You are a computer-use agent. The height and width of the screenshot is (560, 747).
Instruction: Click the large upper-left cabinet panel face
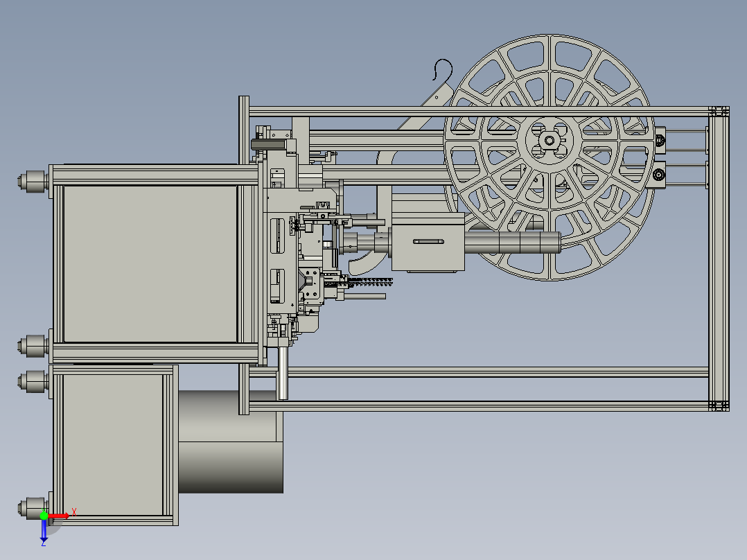(150, 263)
